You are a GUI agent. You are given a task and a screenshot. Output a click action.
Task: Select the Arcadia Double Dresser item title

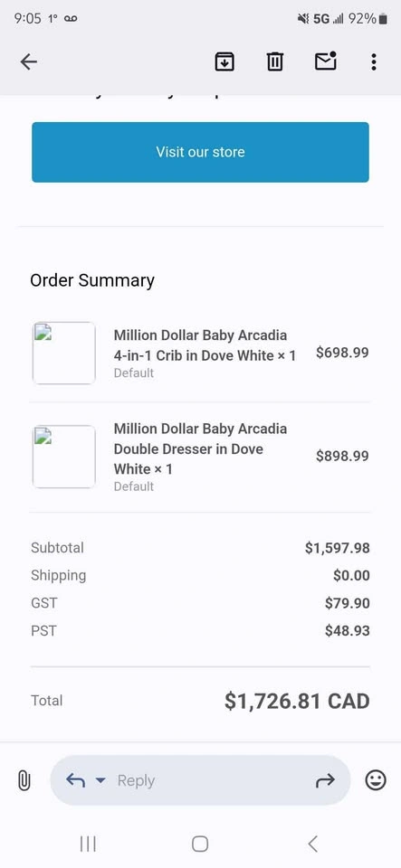[x=201, y=449]
